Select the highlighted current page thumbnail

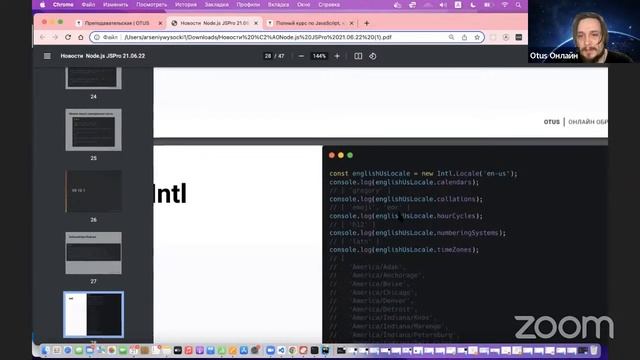click(93, 315)
